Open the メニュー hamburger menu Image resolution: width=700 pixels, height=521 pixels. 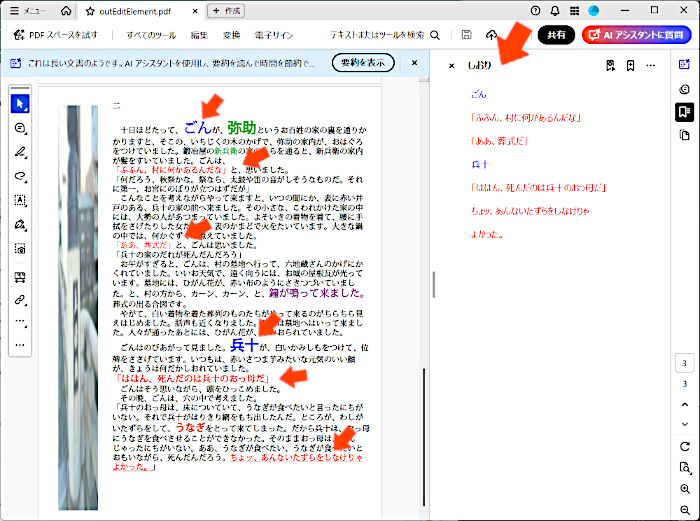tap(28, 11)
